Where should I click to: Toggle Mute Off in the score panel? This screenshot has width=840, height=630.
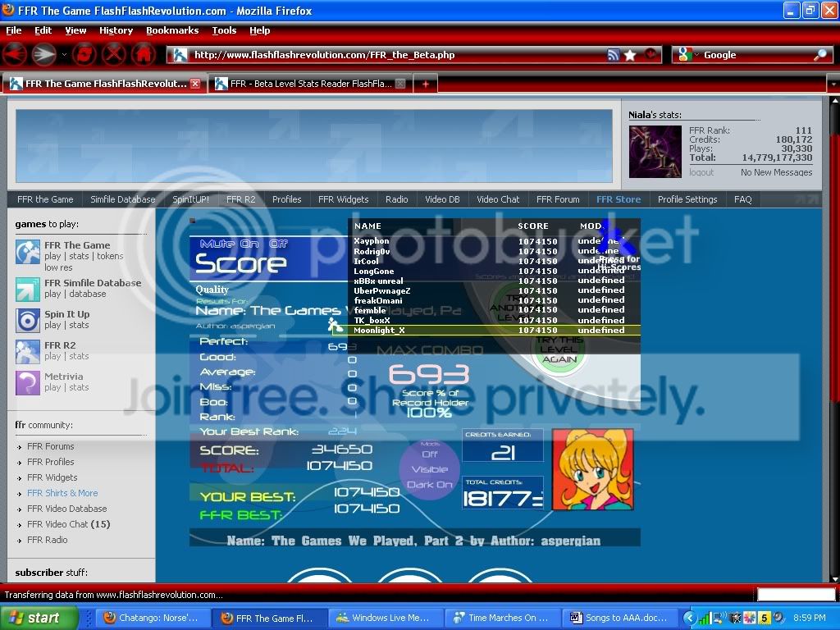click(279, 244)
